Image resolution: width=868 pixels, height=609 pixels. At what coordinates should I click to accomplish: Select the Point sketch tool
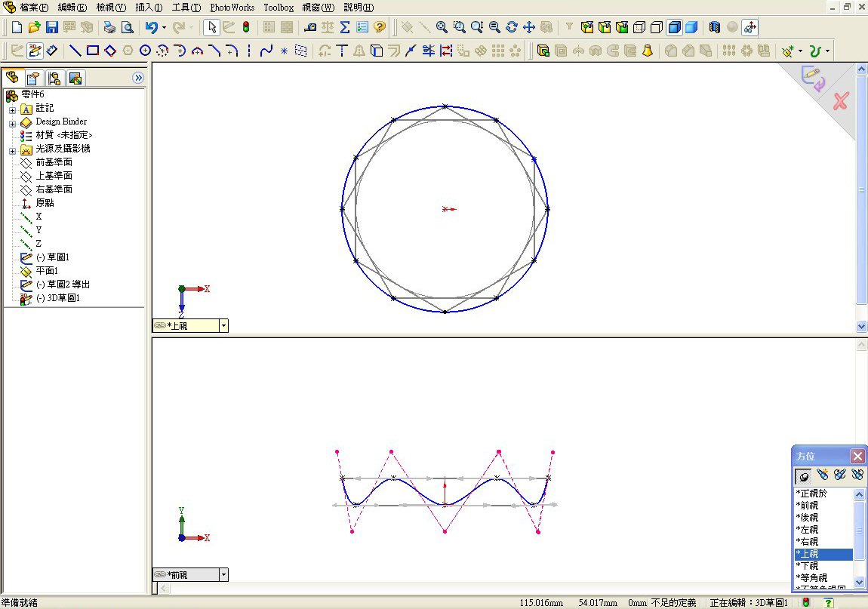point(283,51)
